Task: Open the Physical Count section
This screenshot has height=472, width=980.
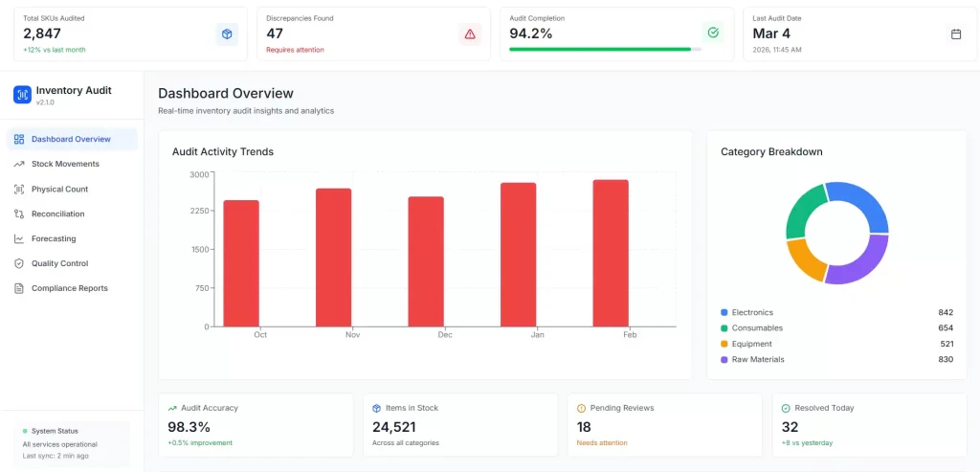Action: (x=72, y=189)
